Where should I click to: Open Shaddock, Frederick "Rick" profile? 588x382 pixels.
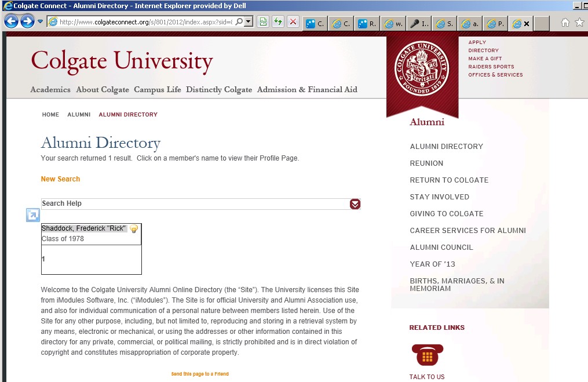83,228
